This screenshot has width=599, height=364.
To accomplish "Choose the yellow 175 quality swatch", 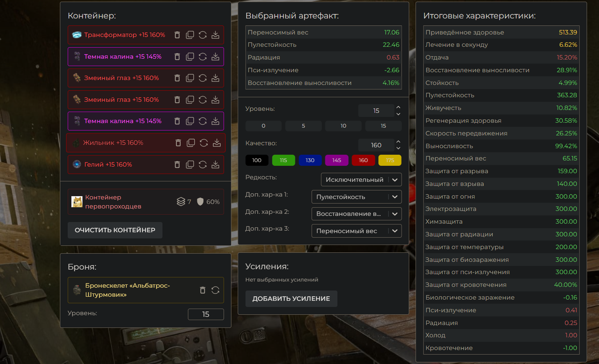I will 390,160.
